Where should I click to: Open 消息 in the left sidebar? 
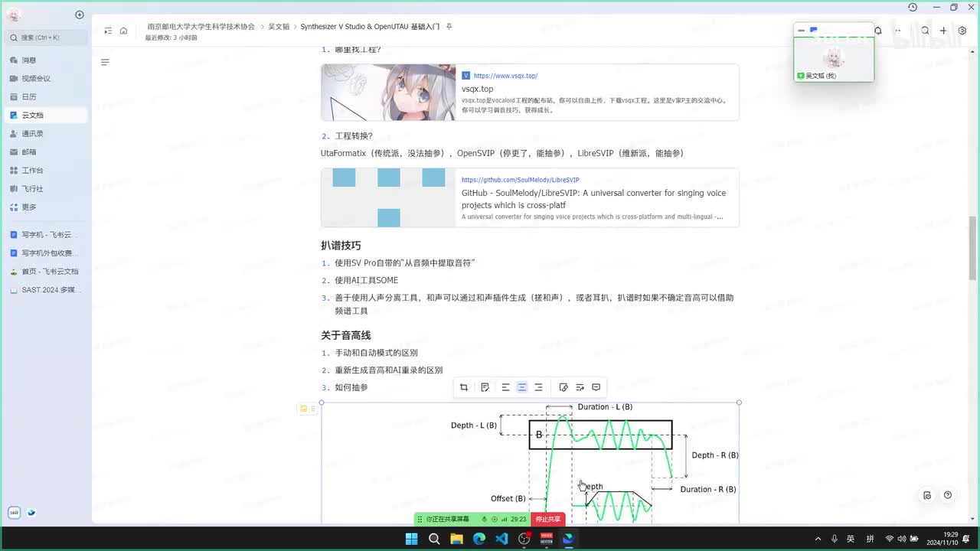coord(44,60)
